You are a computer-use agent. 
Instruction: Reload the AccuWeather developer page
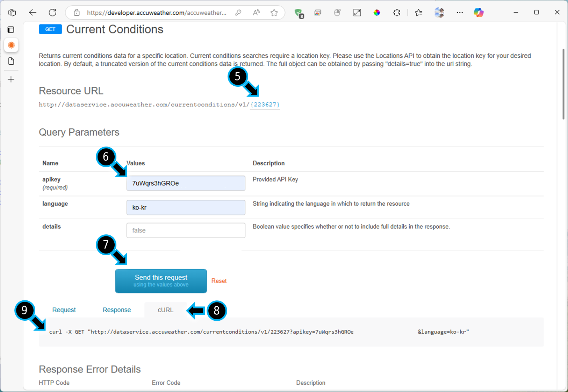[x=52, y=13]
